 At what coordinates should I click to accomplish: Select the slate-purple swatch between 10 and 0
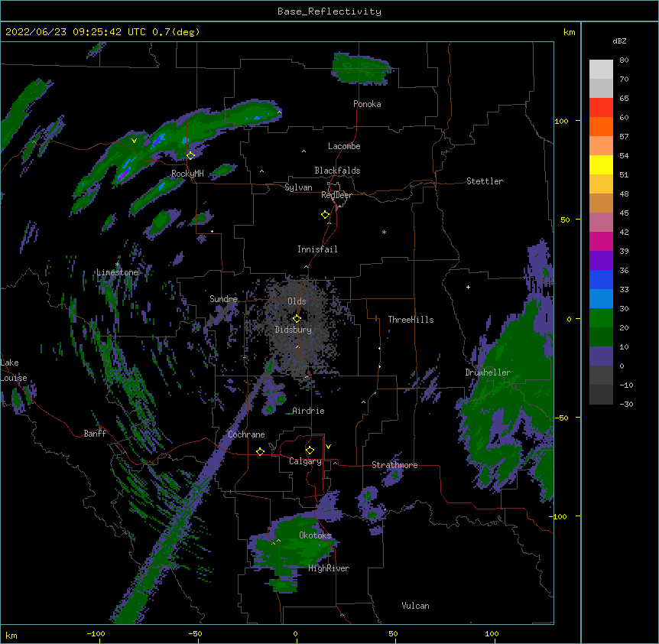601,356
